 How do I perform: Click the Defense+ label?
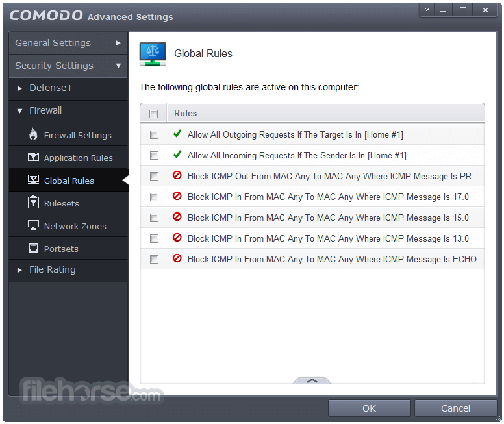[51, 88]
